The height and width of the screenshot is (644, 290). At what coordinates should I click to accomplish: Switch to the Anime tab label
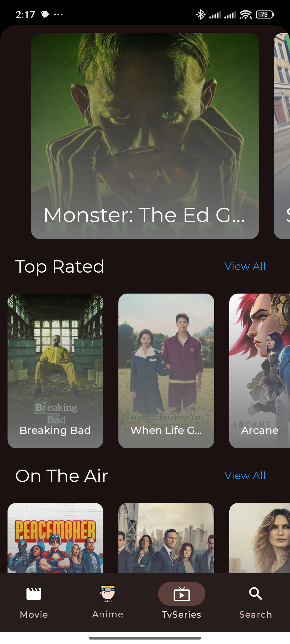click(x=108, y=614)
